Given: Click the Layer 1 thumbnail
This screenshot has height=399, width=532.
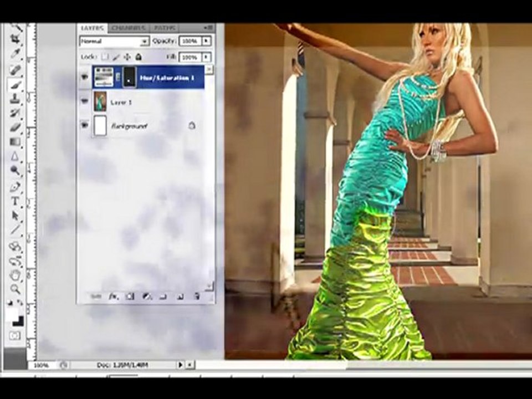Looking at the screenshot, I should click(x=100, y=101).
